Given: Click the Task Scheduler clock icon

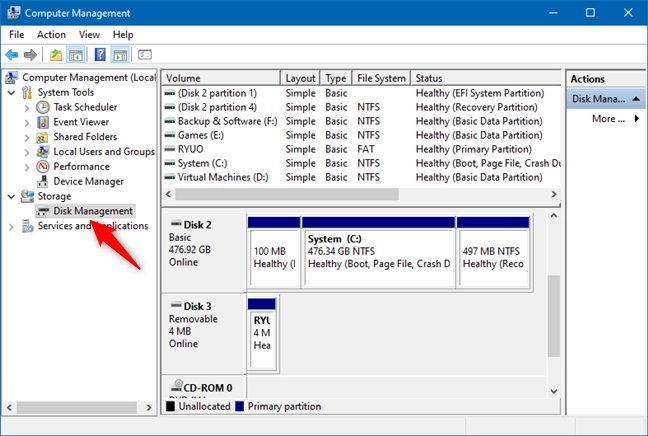Looking at the screenshot, I should coord(43,107).
